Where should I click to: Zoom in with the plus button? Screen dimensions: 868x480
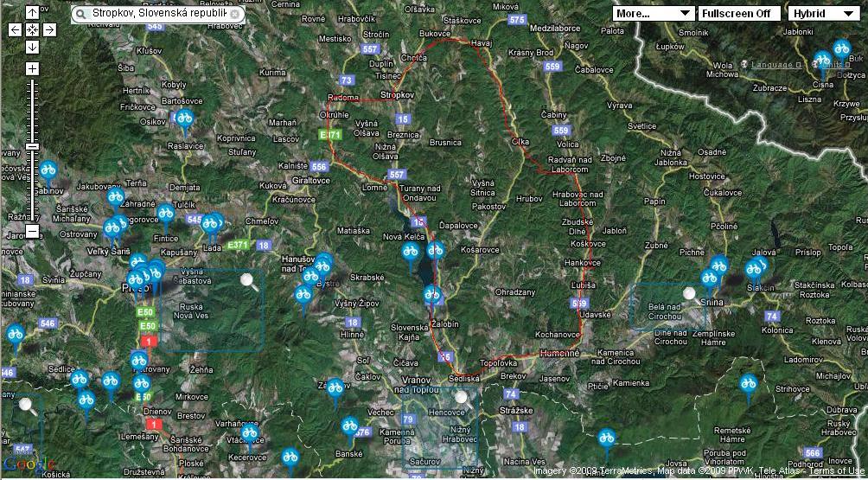(x=32, y=68)
